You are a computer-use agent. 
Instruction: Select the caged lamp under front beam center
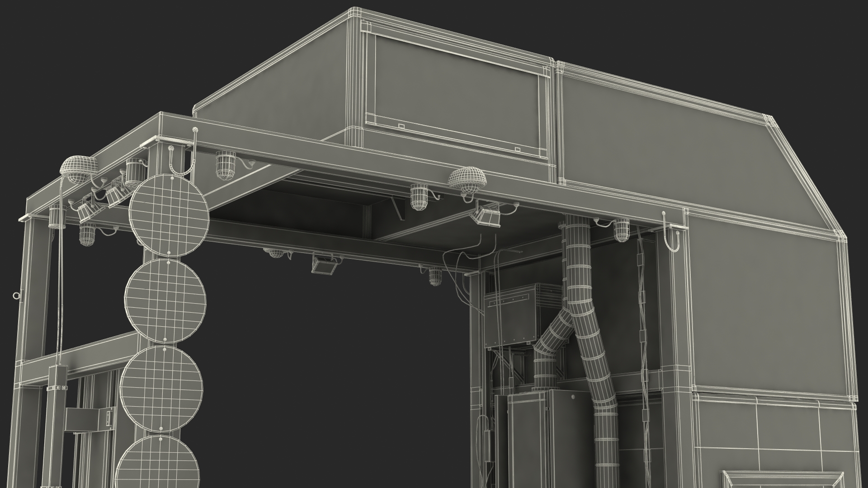(x=420, y=197)
